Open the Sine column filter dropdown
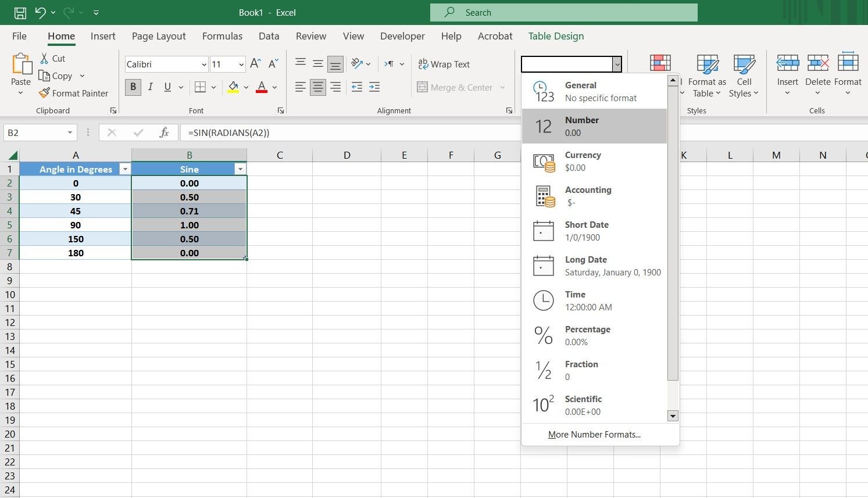This screenshot has width=868, height=498. [x=240, y=169]
